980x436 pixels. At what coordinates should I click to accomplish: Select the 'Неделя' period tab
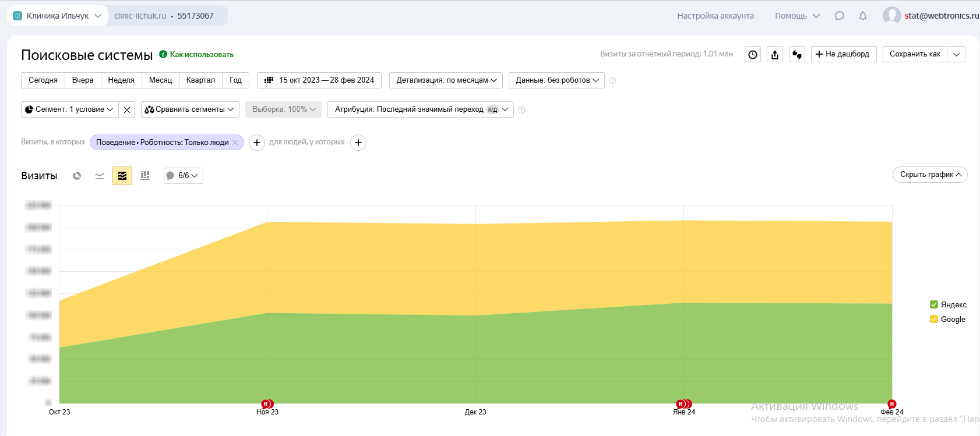121,80
